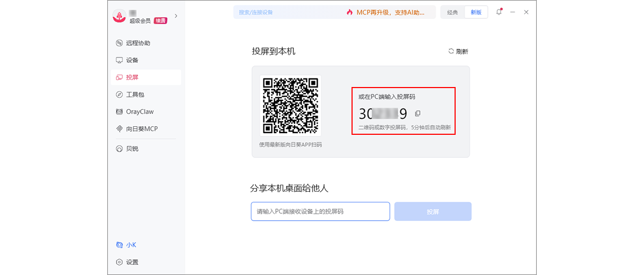Expand account details chevron
This screenshot has height=275, width=644.
pos(176,16)
